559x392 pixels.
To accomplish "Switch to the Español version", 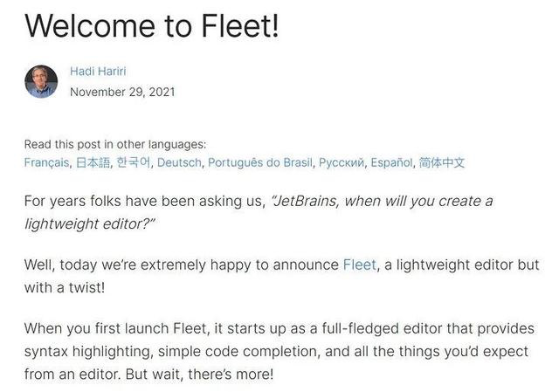I will (x=392, y=162).
